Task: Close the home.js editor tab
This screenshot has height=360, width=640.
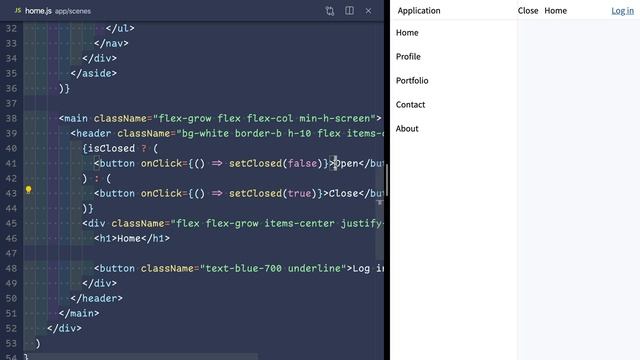Action: 368,11
